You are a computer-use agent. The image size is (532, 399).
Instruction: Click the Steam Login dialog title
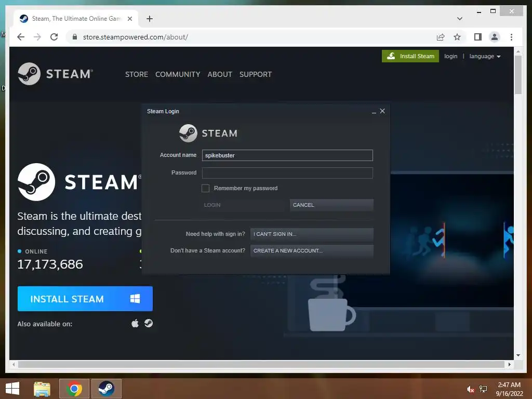[x=163, y=111]
